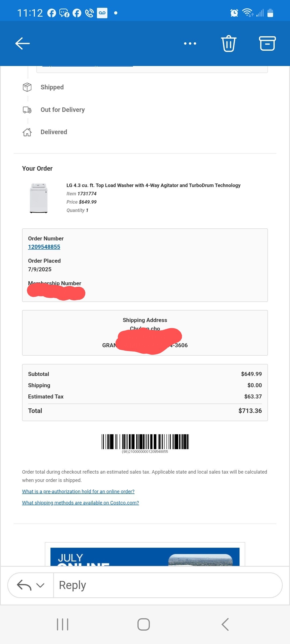Tap the LG washer product thumbnail
Screen dimensions: 290x644
(x=39, y=198)
